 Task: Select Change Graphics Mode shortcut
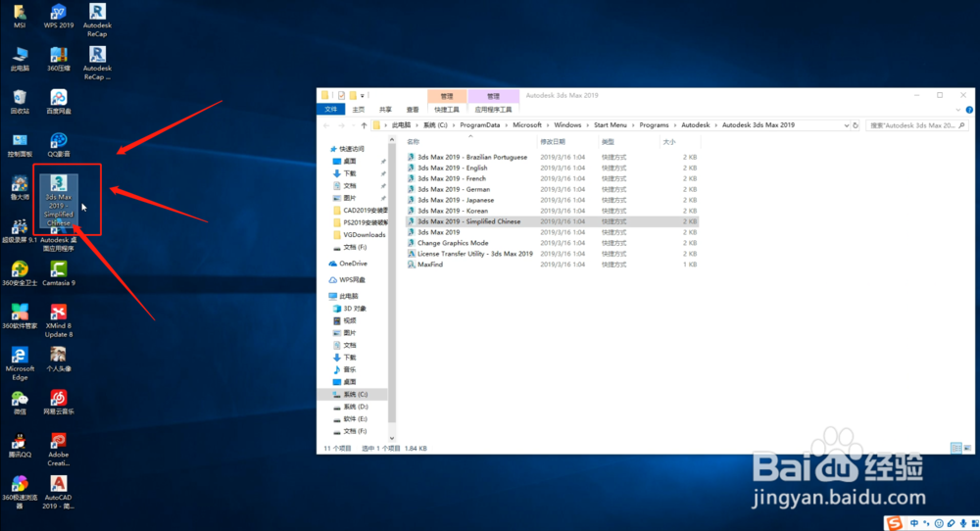pos(453,243)
